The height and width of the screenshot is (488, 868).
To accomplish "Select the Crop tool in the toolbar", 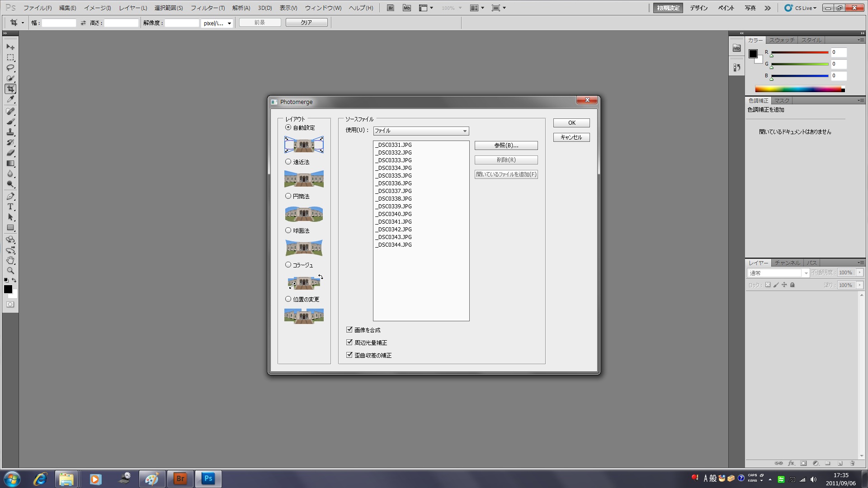I will (10, 89).
